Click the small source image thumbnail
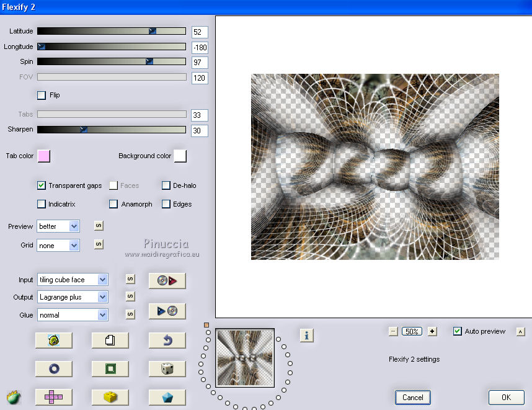This screenshot has width=532, height=410. coord(245,358)
